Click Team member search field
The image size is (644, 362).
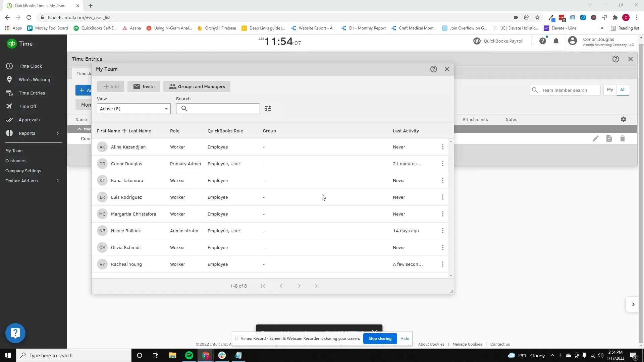point(565,90)
